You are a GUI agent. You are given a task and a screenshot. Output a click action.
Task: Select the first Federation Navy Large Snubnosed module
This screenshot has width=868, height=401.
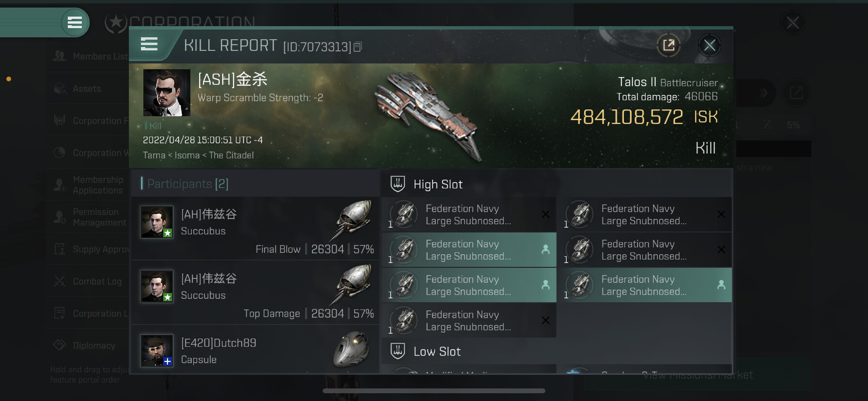point(469,215)
